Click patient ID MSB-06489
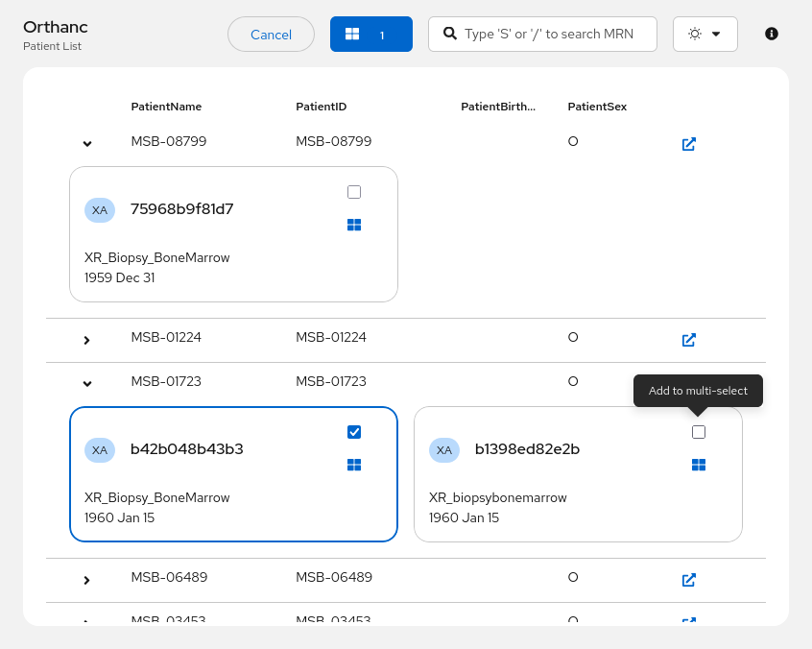Screen dimensions: 812x649 click(334, 577)
